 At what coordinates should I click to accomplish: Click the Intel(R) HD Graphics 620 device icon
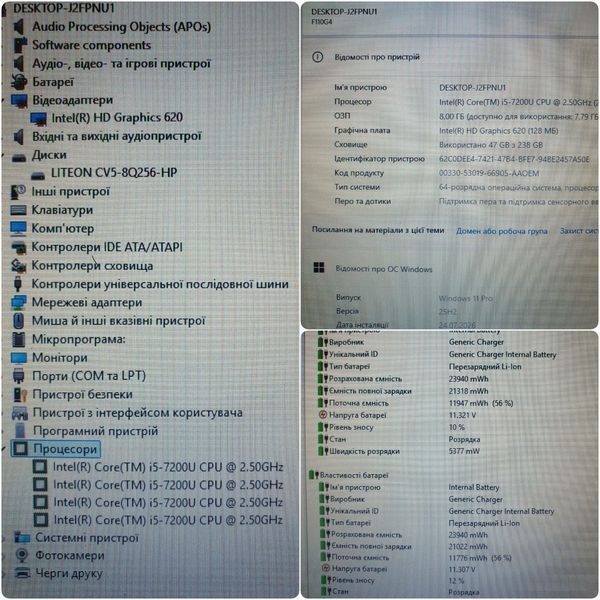[38, 118]
